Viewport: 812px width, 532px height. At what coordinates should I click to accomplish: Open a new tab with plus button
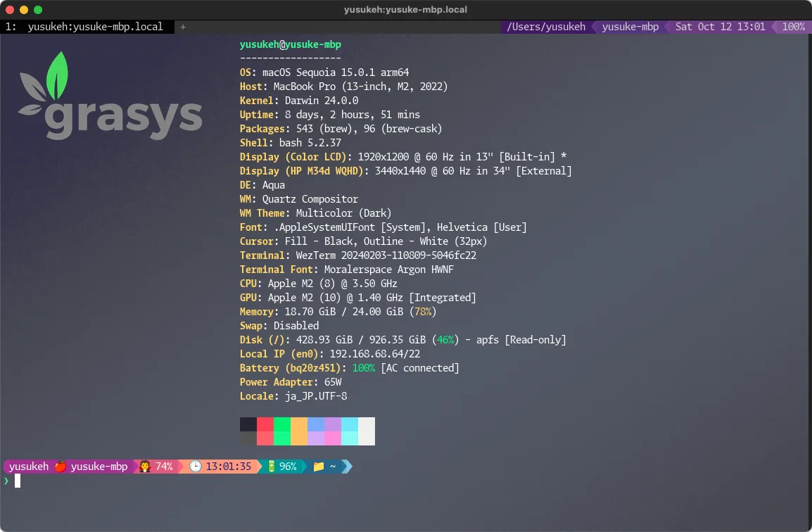click(183, 27)
